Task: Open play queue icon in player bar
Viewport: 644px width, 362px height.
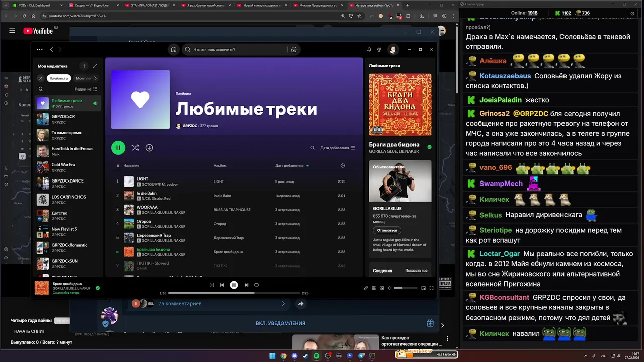Action: (x=374, y=288)
